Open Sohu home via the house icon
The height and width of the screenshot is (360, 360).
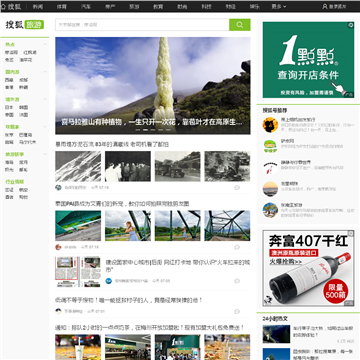tap(3, 6)
